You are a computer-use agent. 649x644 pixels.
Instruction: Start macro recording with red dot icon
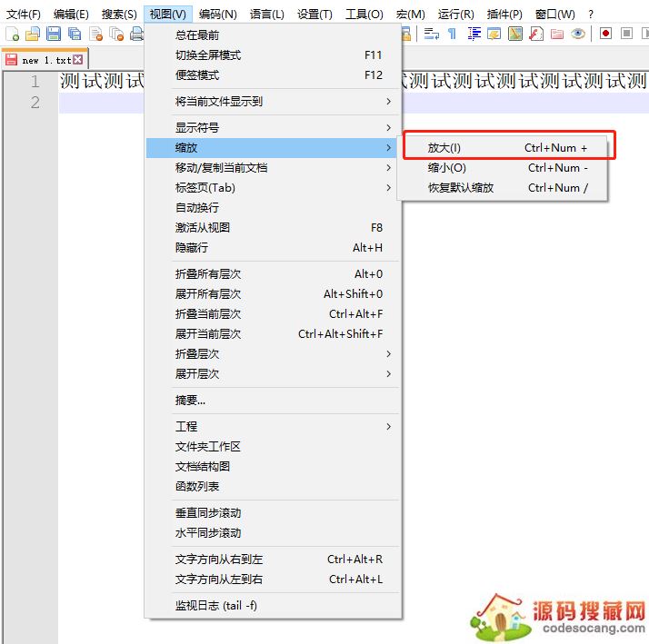(605, 35)
